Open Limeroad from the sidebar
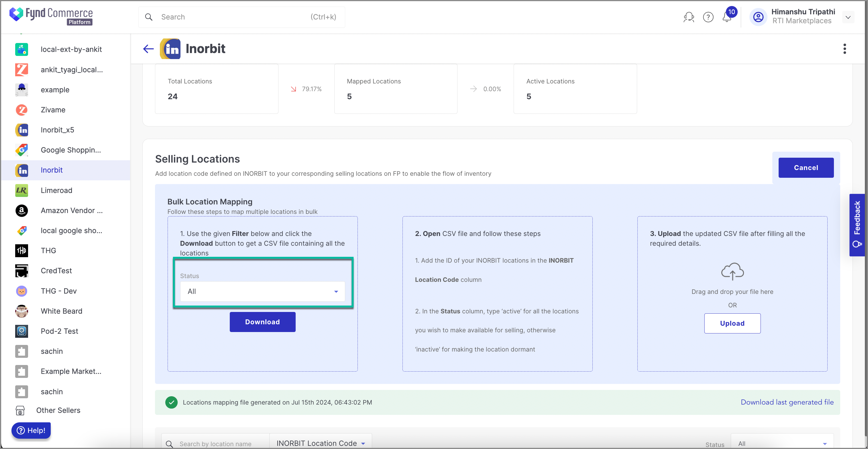This screenshot has height=449, width=868. (x=66, y=190)
